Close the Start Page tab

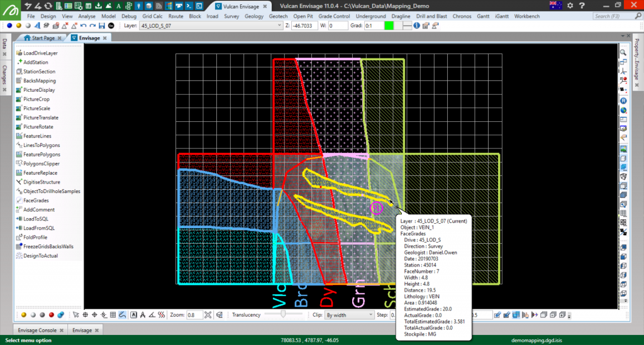coord(60,38)
